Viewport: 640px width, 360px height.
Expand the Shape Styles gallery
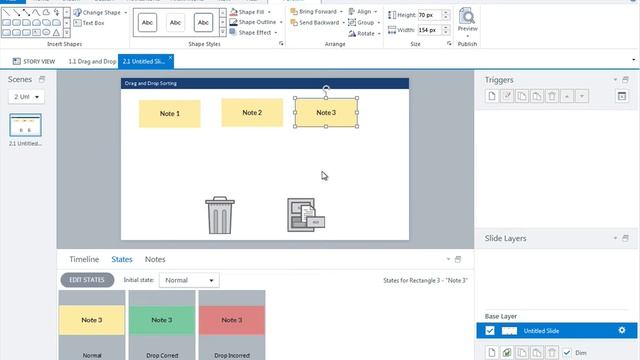(x=223, y=32)
